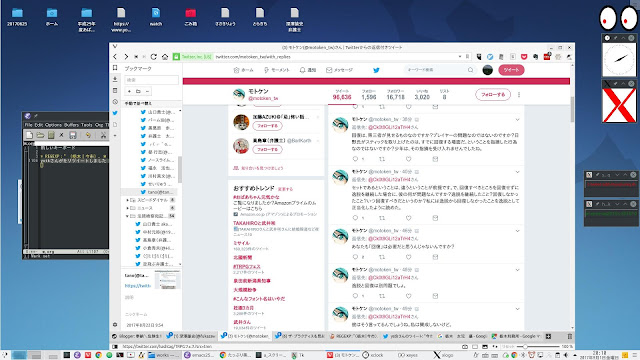Toggle the side panel from status bar
The image size is (640, 360).
pyautogui.click(x=115, y=347)
